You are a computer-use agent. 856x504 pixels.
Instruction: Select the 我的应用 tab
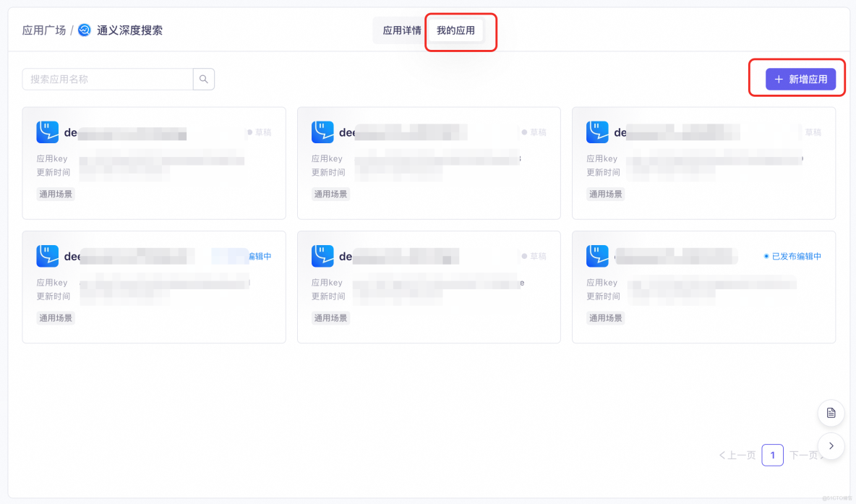[456, 30]
